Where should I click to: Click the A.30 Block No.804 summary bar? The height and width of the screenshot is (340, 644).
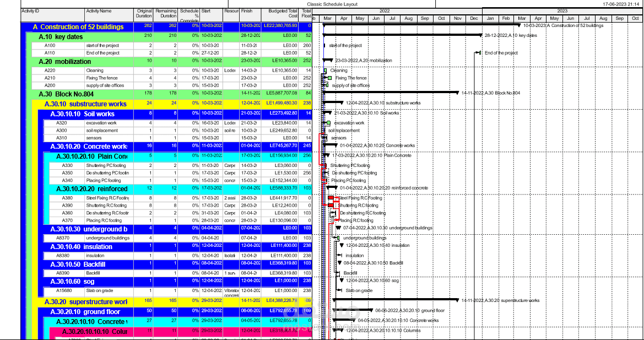coord(391,93)
